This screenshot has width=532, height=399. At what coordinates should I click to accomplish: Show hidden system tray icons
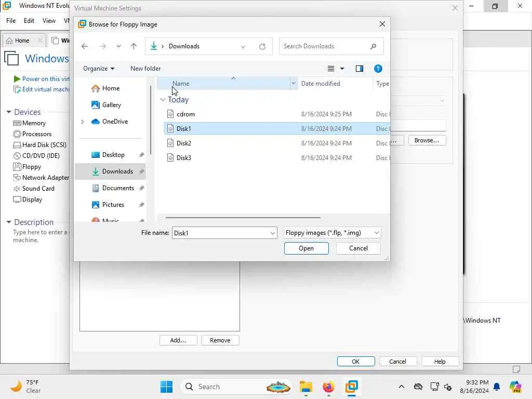pyautogui.click(x=402, y=387)
